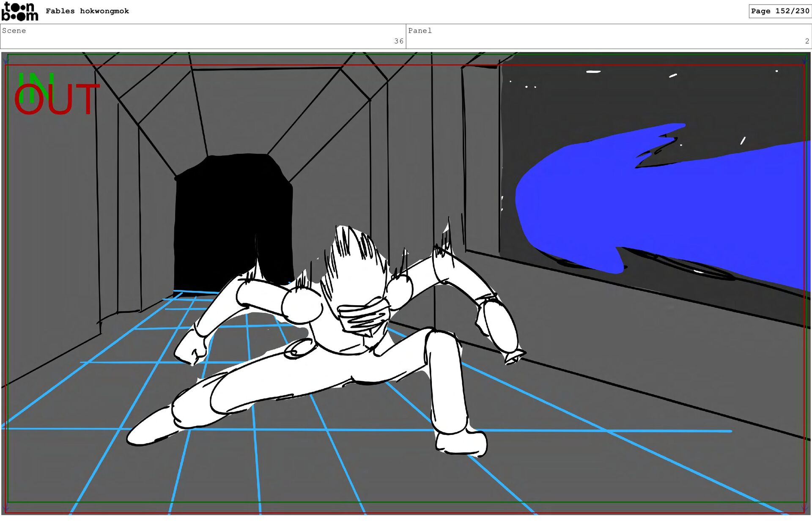Viewport: 812px width, 525px height.
Task: Select the Panel header label
Action: point(420,31)
